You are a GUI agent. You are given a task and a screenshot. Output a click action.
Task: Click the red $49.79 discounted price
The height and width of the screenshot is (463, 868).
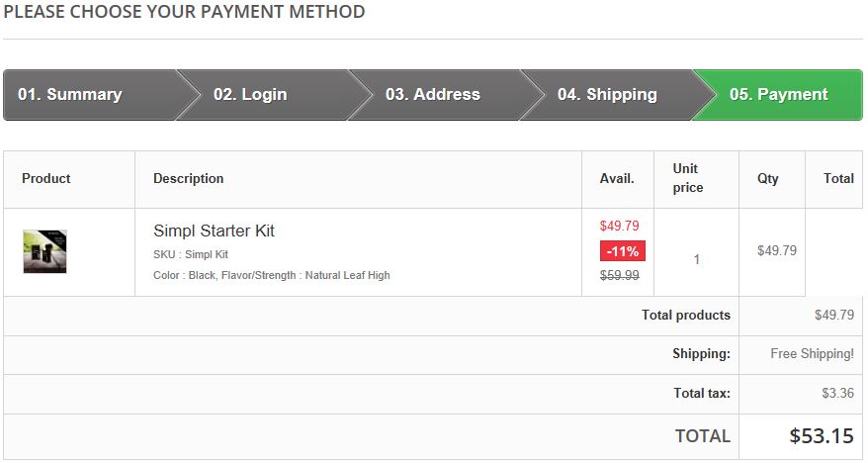(x=620, y=226)
